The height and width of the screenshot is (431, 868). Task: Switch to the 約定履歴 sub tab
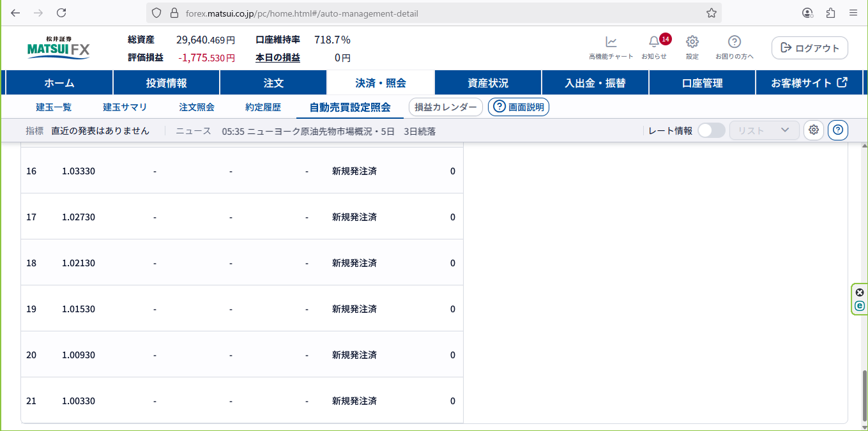point(263,107)
